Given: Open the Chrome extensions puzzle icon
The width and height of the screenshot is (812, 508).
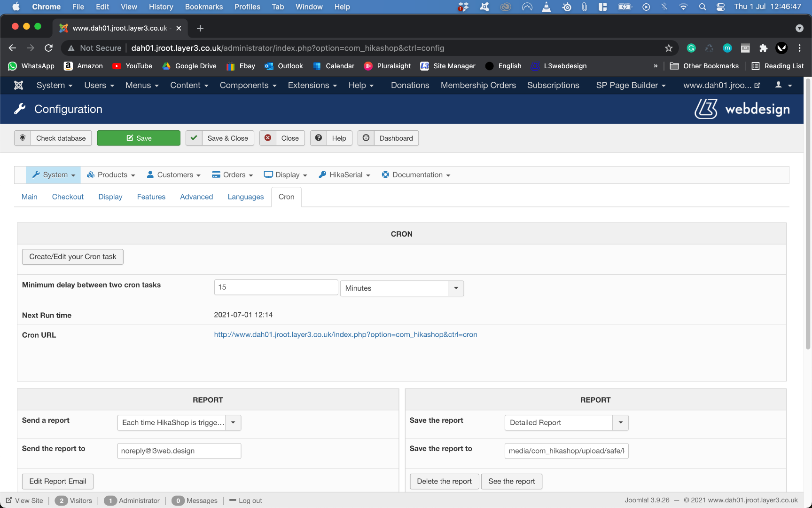Looking at the screenshot, I should tap(764, 48).
